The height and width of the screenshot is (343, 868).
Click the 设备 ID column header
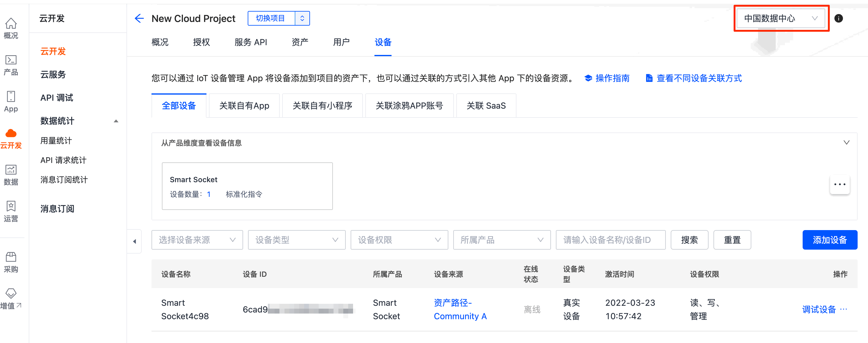[x=255, y=274]
